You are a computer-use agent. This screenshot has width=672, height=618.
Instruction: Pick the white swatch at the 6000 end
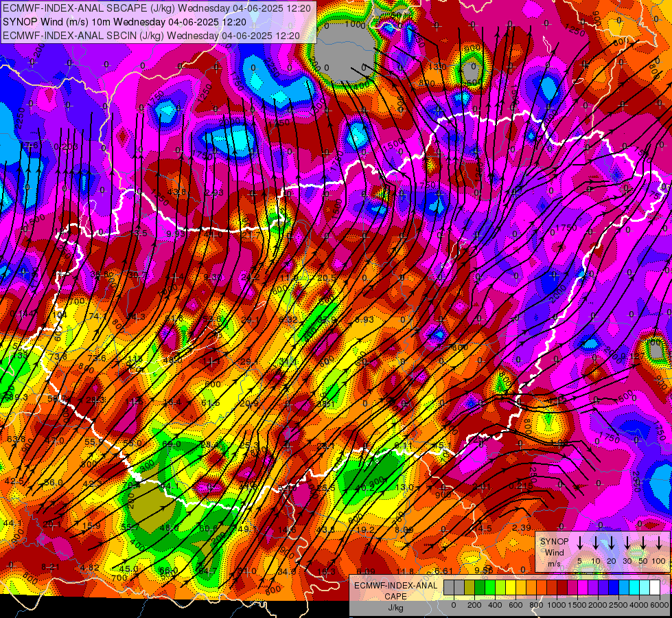[655, 587]
